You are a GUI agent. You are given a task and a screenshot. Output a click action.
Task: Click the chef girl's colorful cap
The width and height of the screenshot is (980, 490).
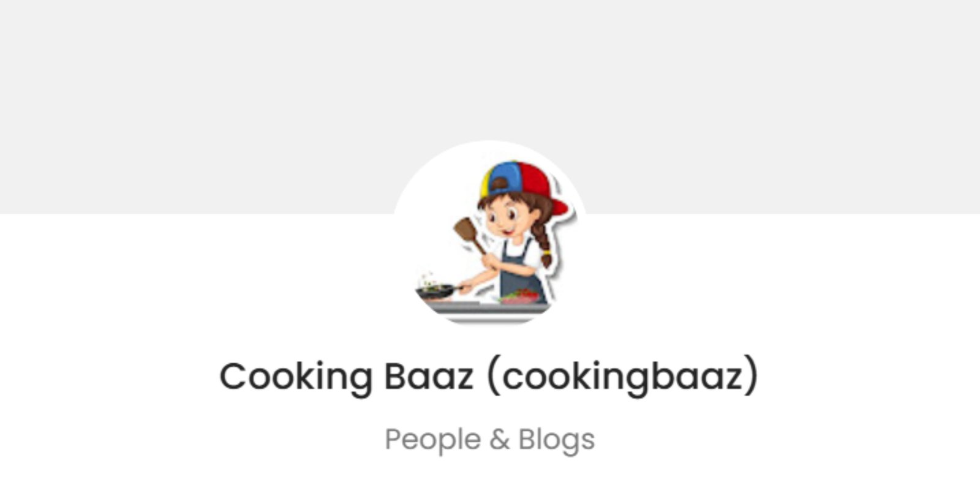point(524,184)
